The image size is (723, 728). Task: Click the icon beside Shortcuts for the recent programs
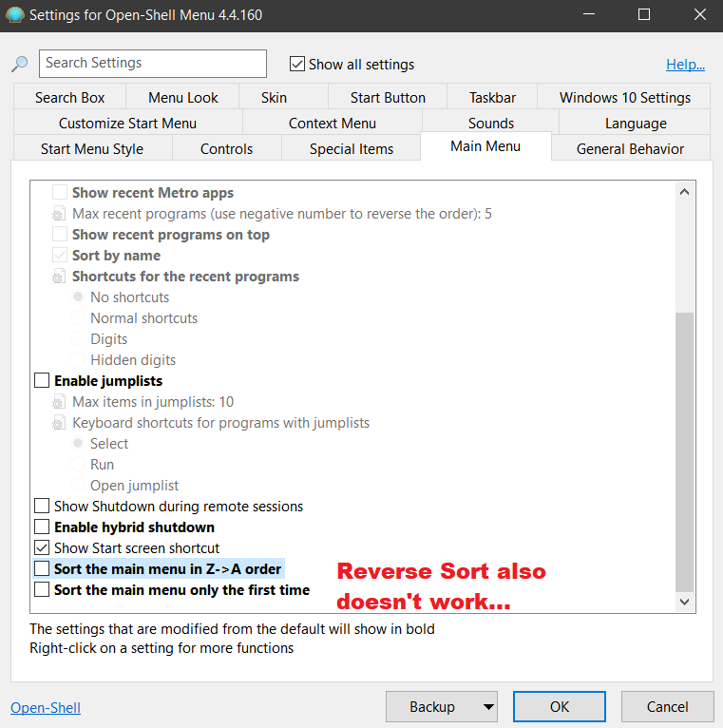59,277
